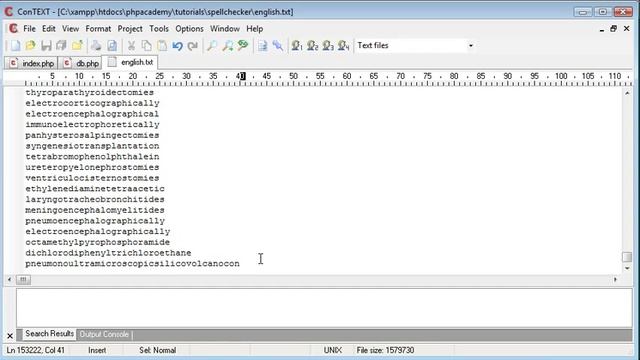Click the word laryngotracheobronchitides
This screenshot has width=640, height=360.
(x=95, y=200)
